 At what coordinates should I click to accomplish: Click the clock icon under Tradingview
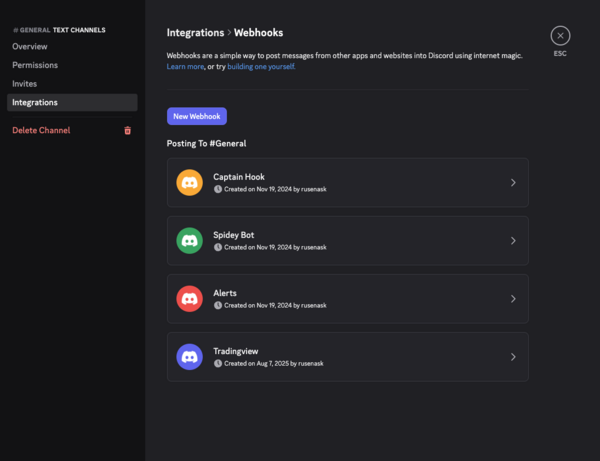tap(218, 363)
